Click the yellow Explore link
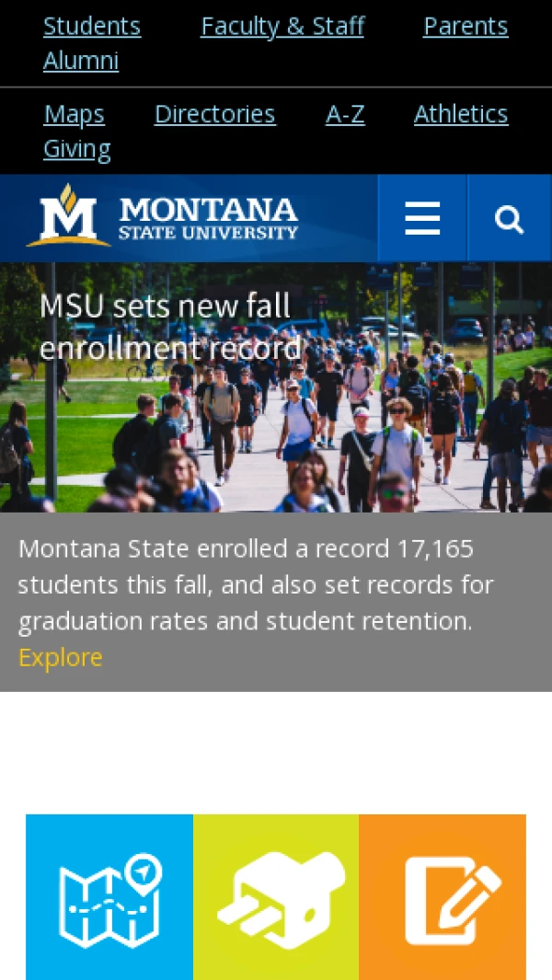 click(x=61, y=657)
